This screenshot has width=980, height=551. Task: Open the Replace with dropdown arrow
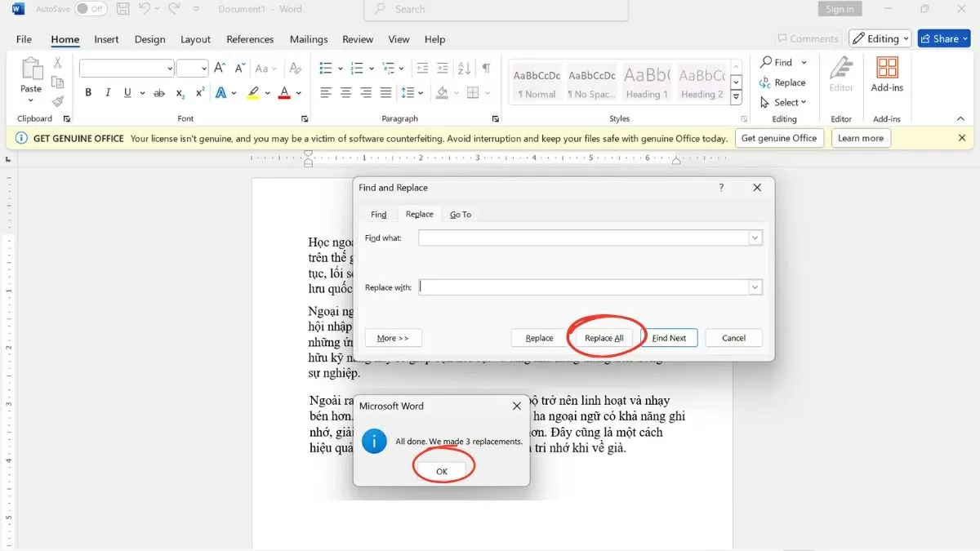click(x=755, y=287)
